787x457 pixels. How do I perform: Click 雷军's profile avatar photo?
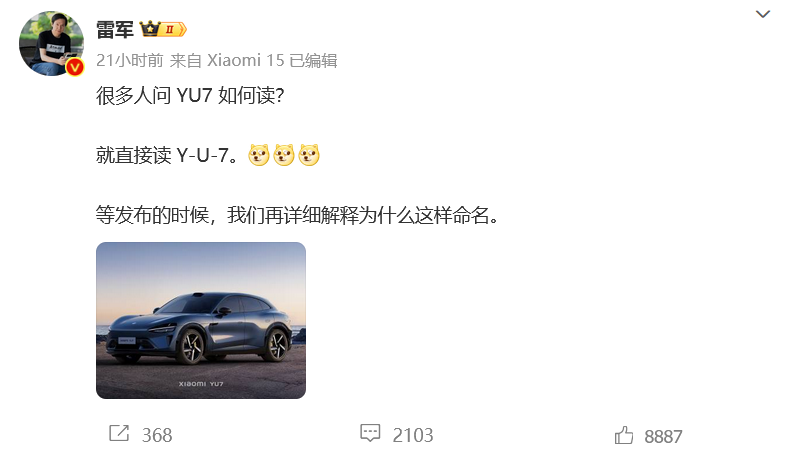pos(51,43)
